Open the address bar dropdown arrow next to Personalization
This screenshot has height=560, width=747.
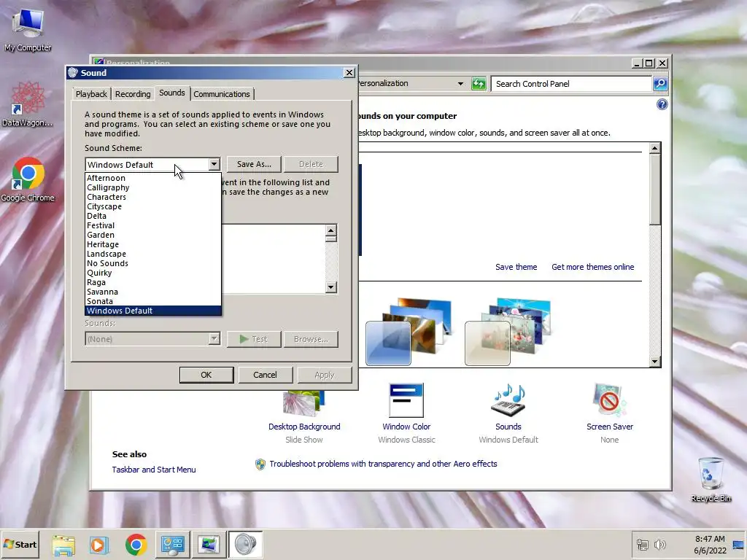coord(460,84)
